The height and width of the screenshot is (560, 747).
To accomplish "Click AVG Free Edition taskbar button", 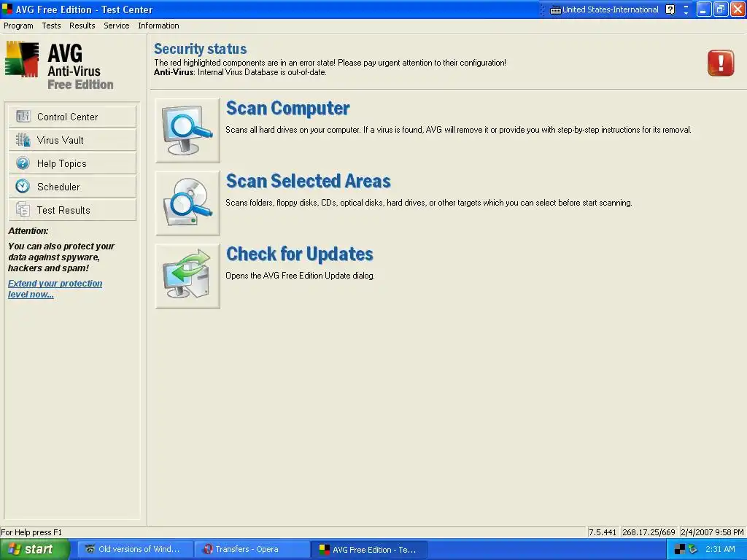I will pyautogui.click(x=368, y=550).
